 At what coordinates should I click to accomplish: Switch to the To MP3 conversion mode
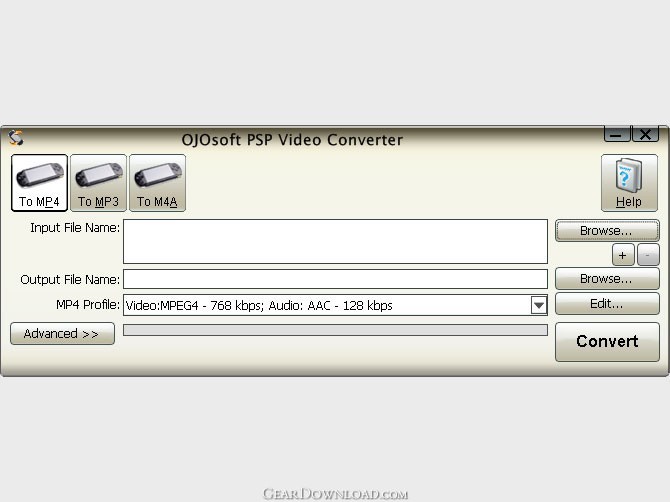(x=98, y=183)
